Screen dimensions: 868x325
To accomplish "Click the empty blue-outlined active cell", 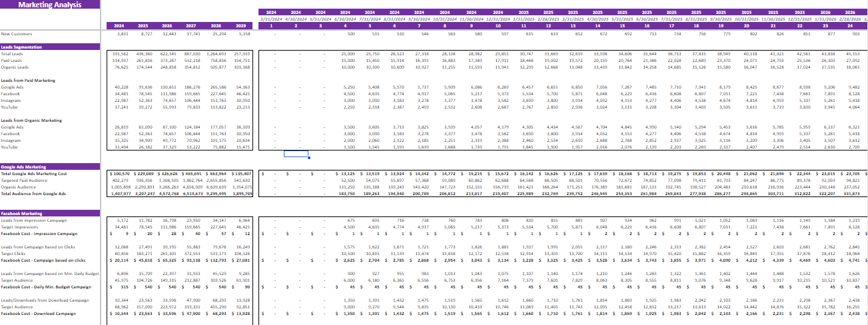I will [296, 155].
